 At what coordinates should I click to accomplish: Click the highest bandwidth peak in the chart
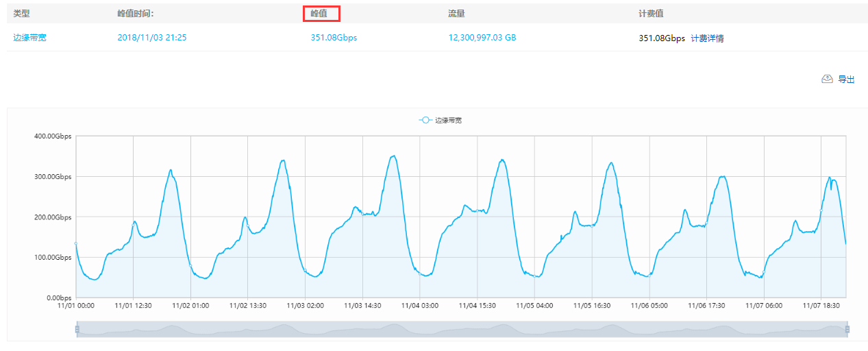click(393, 156)
